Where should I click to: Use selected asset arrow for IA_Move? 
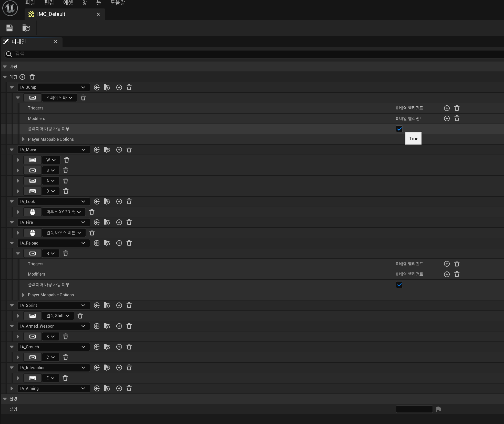point(97,150)
